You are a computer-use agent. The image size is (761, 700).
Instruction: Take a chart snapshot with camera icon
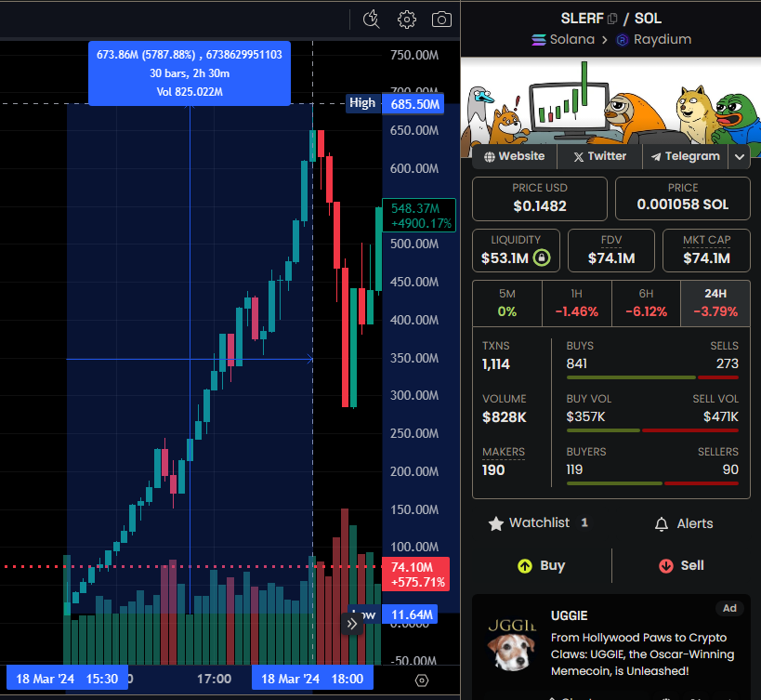click(x=441, y=20)
